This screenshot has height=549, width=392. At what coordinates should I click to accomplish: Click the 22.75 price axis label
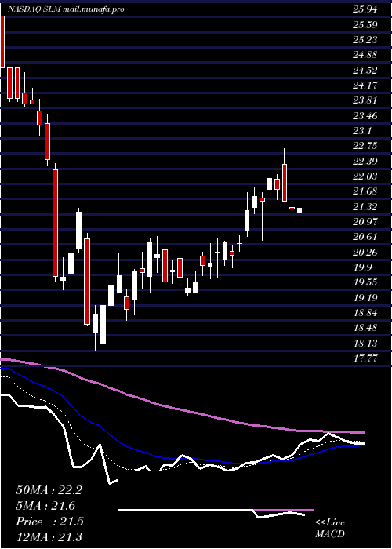(x=365, y=146)
